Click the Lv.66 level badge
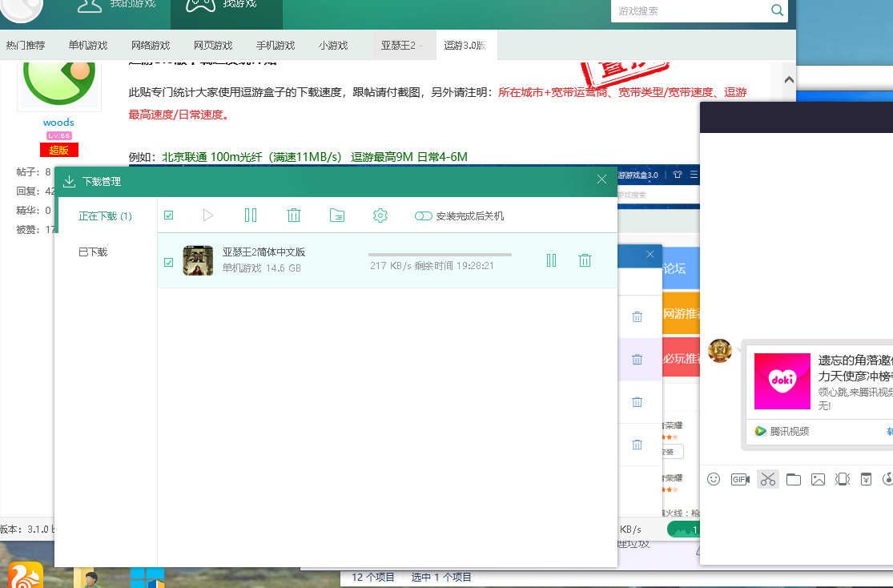Screen dimensions: 893x588 pos(59,135)
